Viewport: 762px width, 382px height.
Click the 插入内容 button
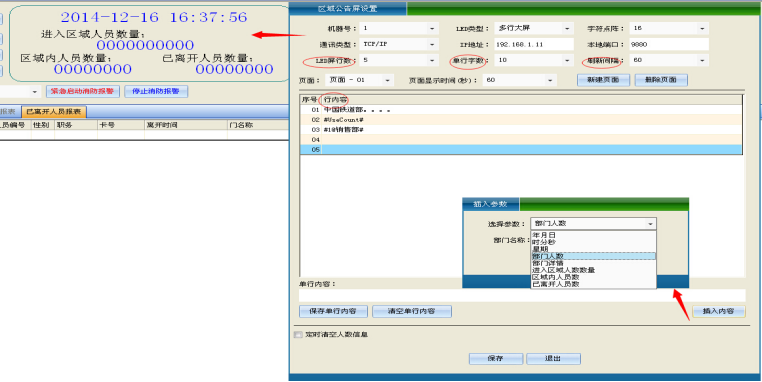(718, 312)
